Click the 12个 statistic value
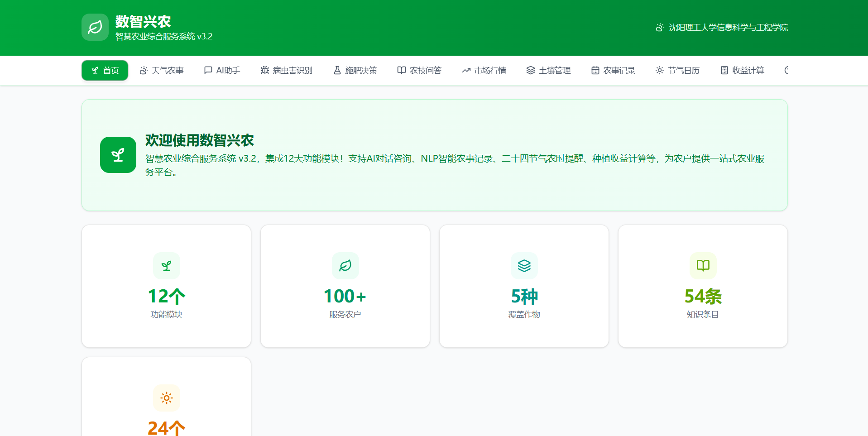The height and width of the screenshot is (436, 868). tap(167, 296)
